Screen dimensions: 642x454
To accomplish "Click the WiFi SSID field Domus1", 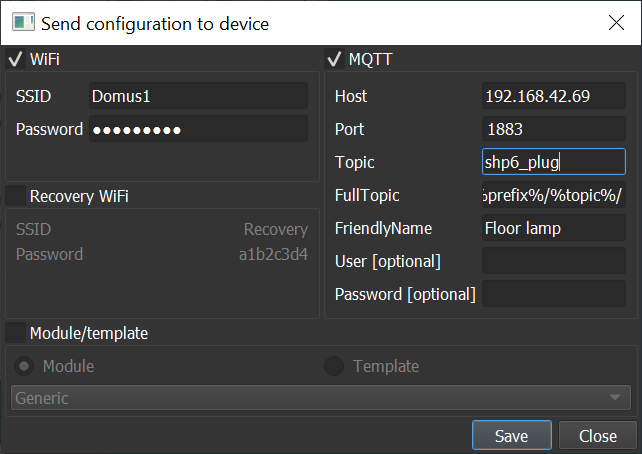I will point(198,97).
